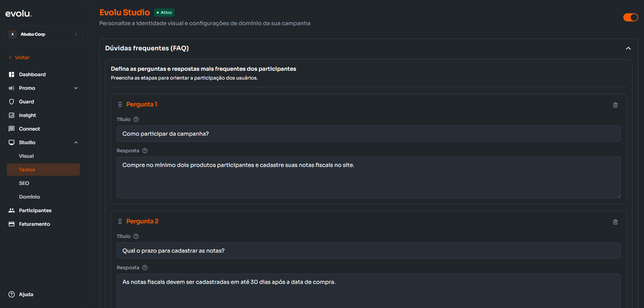The height and width of the screenshot is (308, 644).
Task: Click help icon next to Pergunta 1 Título
Action: tap(136, 119)
